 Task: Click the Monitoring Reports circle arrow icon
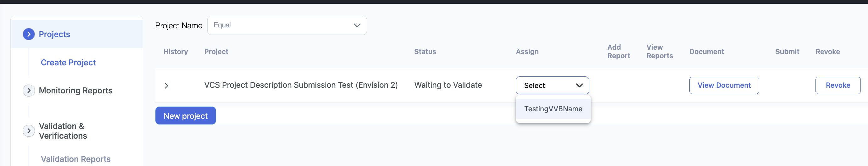click(29, 91)
